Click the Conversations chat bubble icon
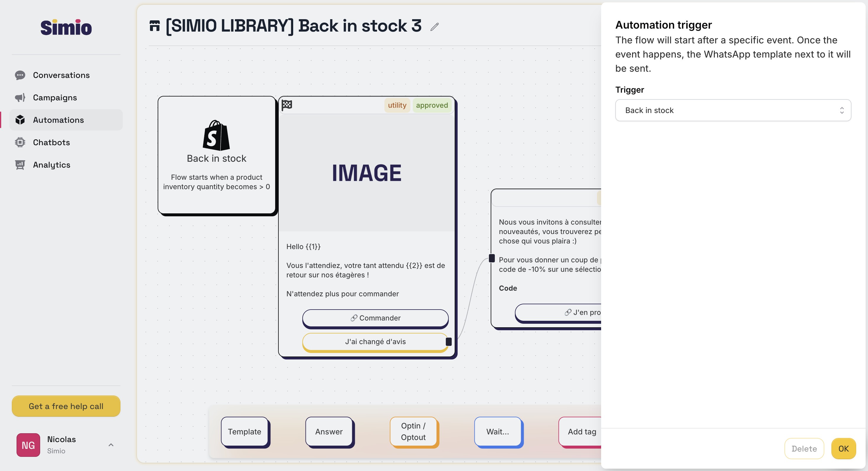Viewport: 868px width, 471px height. coord(20,75)
